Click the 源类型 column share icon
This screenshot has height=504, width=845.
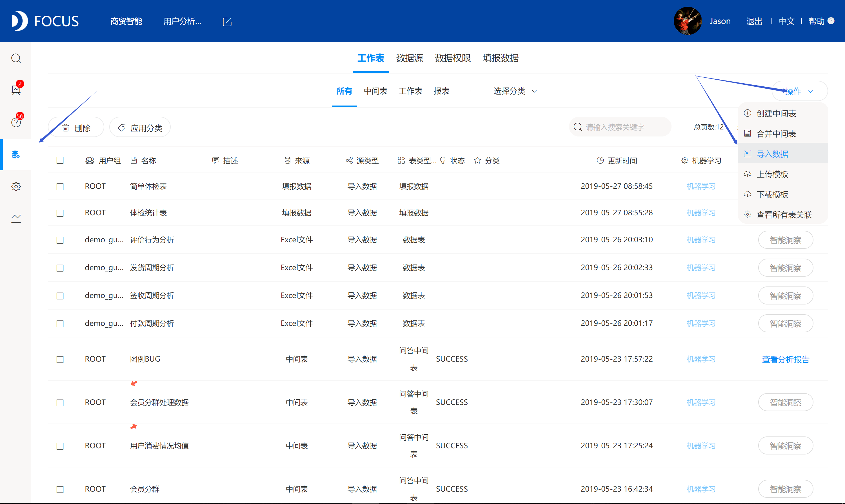click(x=349, y=160)
